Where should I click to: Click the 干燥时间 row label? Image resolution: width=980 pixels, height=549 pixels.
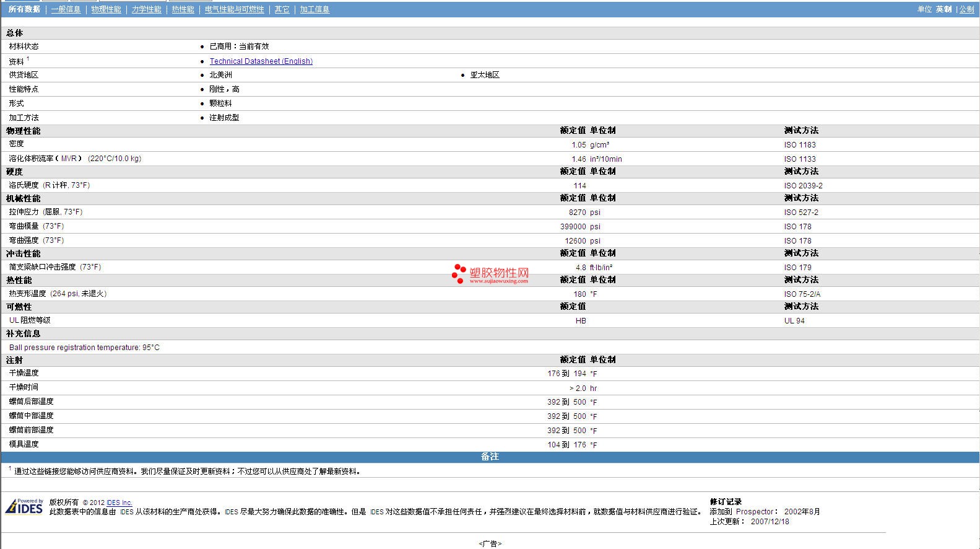[x=24, y=387]
